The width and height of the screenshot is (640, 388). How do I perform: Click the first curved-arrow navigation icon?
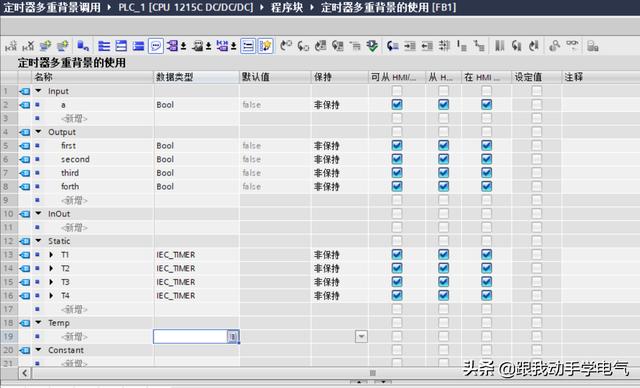(286, 46)
